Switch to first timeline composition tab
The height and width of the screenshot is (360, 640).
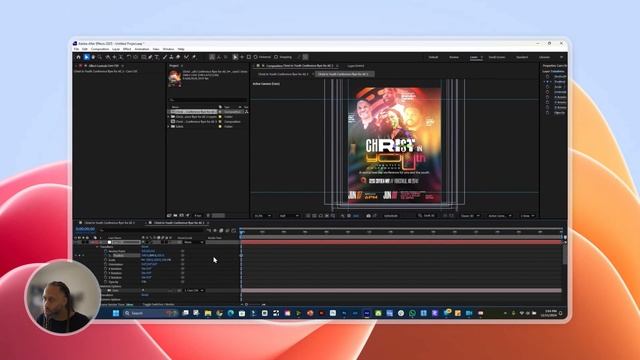[110, 223]
